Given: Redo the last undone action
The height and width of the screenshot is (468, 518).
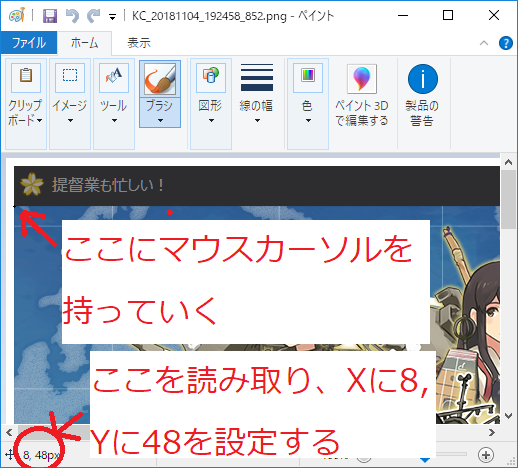Looking at the screenshot, I should (x=93, y=16).
